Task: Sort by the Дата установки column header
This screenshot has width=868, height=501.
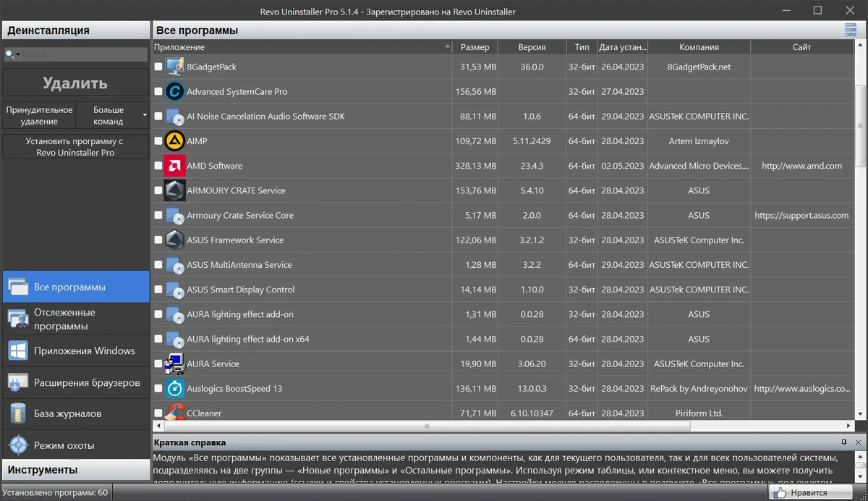Action: [622, 47]
